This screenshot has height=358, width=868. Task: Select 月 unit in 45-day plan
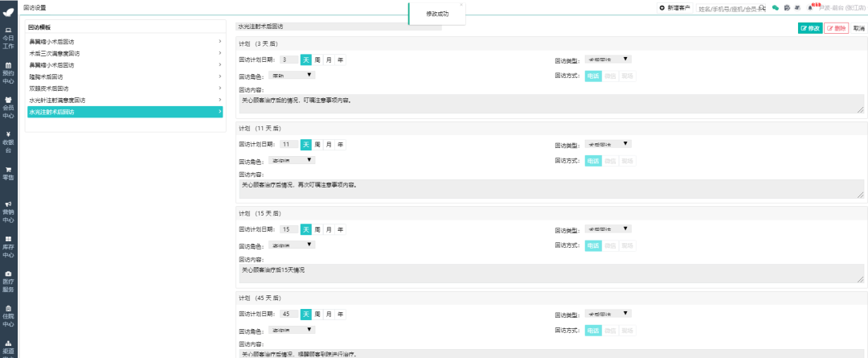coord(329,315)
